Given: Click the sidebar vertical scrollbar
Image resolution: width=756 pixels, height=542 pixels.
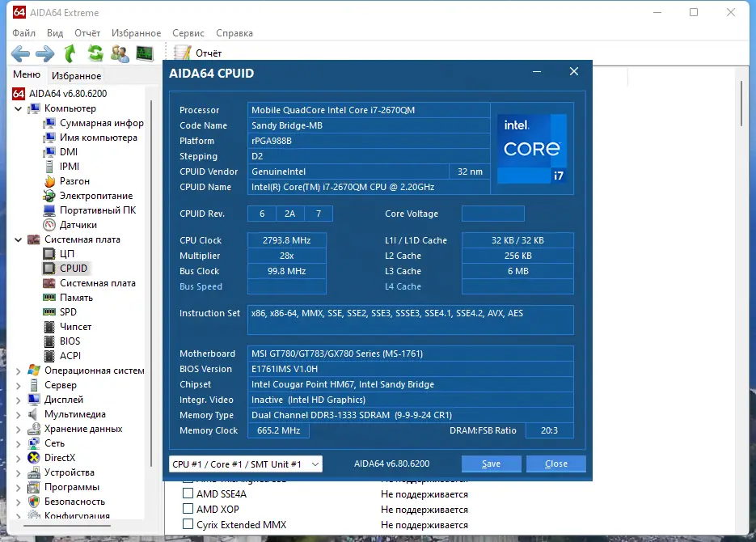Looking at the screenshot, I should (x=151, y=283).
